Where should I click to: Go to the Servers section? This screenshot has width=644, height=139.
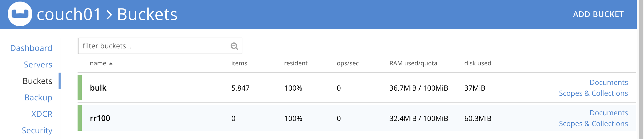point(38,65)
